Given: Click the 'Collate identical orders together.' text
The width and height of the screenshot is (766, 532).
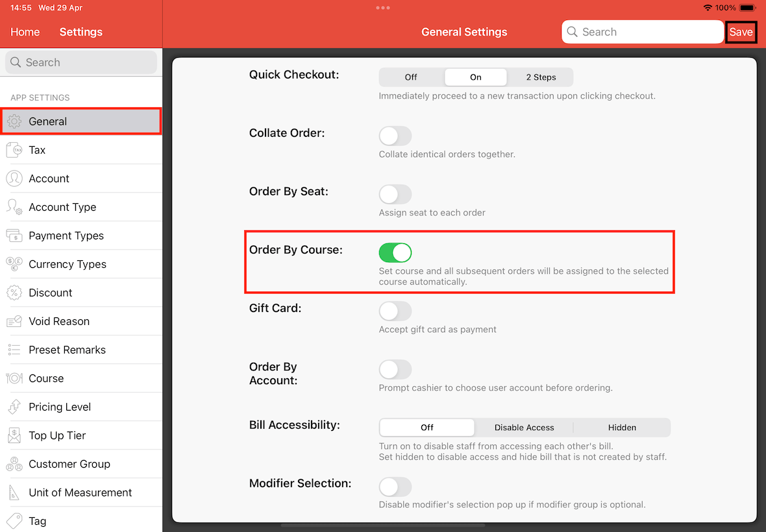Looking at the screenshot, I should pyautogui.click(x=447, y=154).
